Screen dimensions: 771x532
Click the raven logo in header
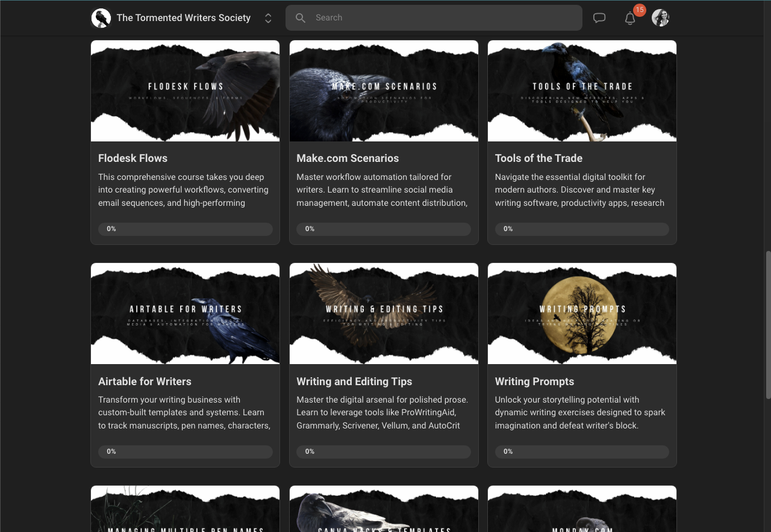pyautogui.click(x=101, y=18)
